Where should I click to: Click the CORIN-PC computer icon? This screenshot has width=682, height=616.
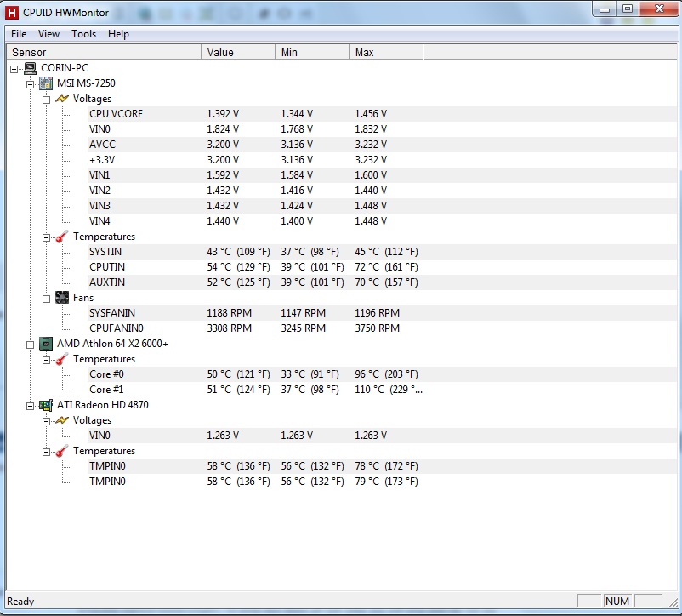(30, 68)
